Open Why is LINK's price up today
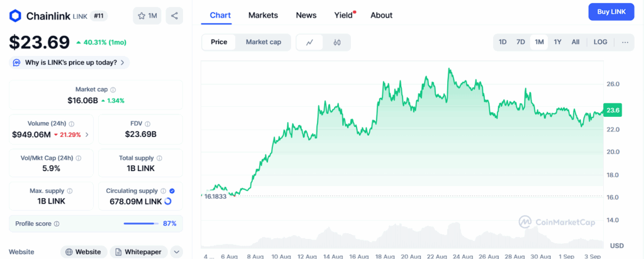The width and height of the screenshot is (644, 259). click(69, 62)
